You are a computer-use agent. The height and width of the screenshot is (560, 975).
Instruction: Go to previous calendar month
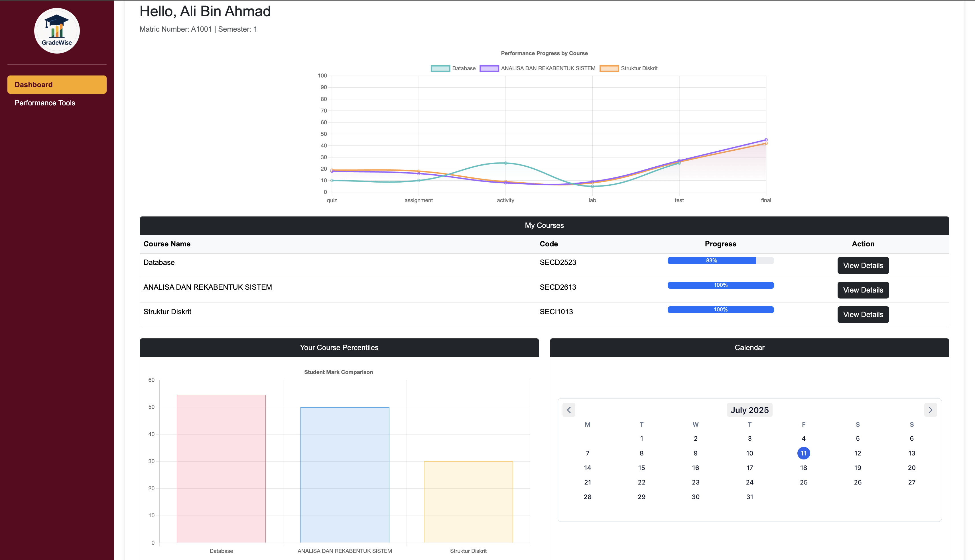tap(568, 410)
